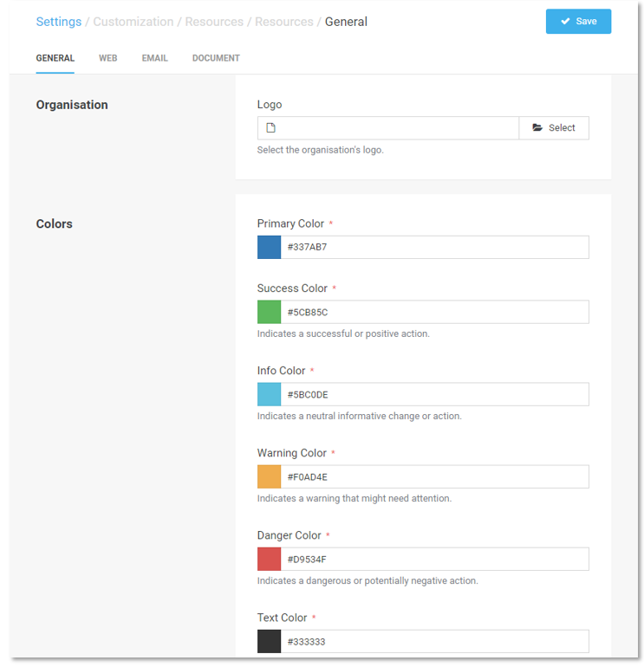Click the Danger Color hex input field
Viewport: 644px width, 667px height.
[433, 559]
